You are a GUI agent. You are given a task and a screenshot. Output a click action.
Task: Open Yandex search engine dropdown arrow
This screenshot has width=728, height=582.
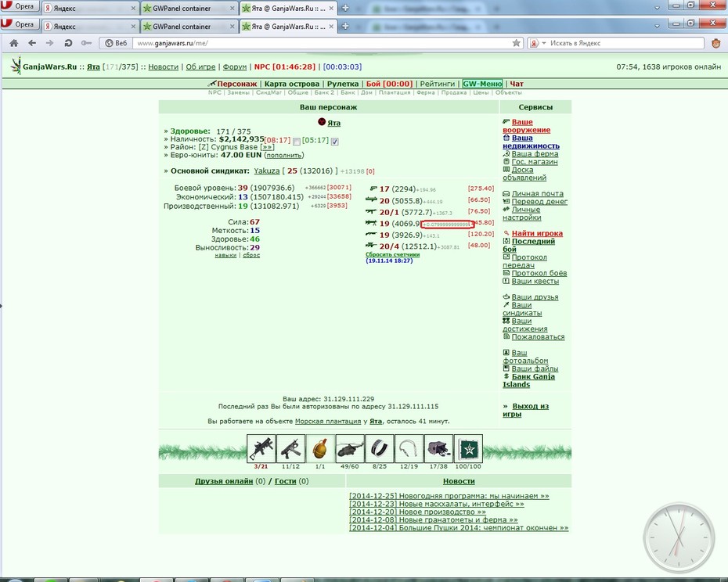click(544, 43)
